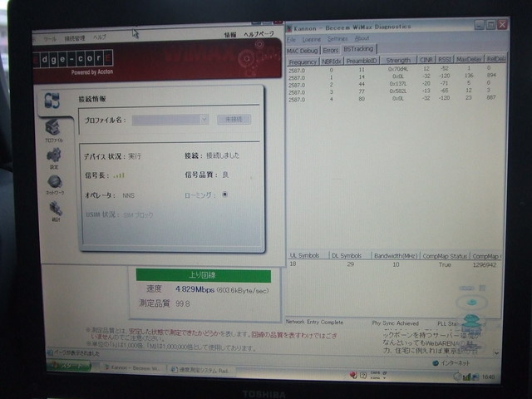532x399 pixels.
Task: Click the DL Symbols column header
Action: tap(350, 255)
